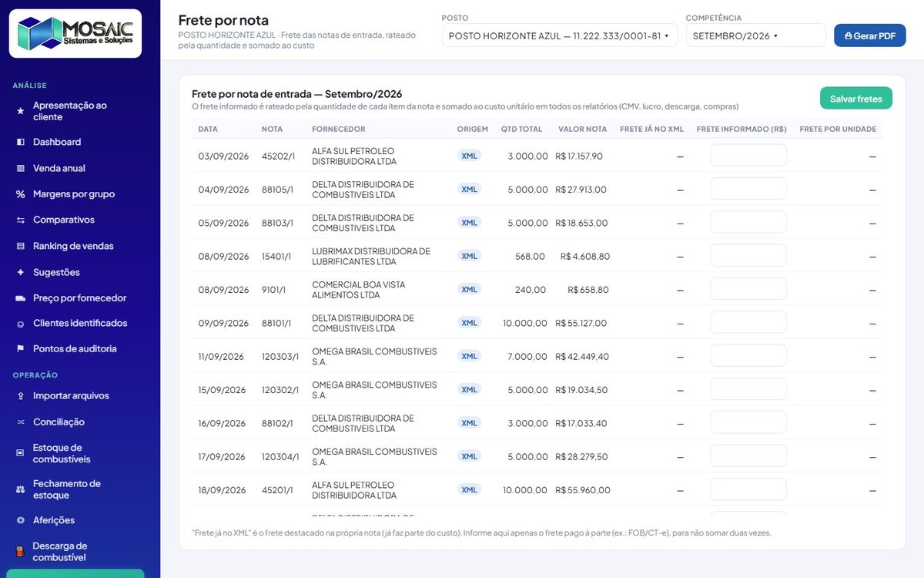Click the Gerar PDF button
Screen dimensions: 924x578
869,35
